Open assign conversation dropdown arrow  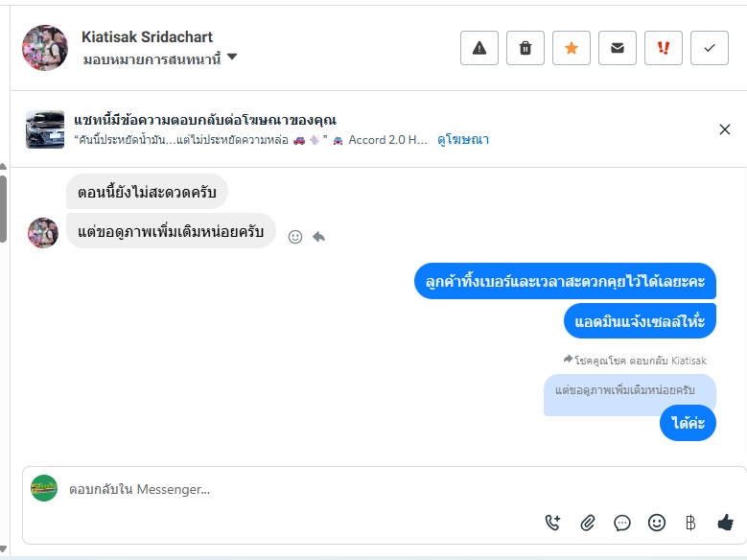click(232, 58)
